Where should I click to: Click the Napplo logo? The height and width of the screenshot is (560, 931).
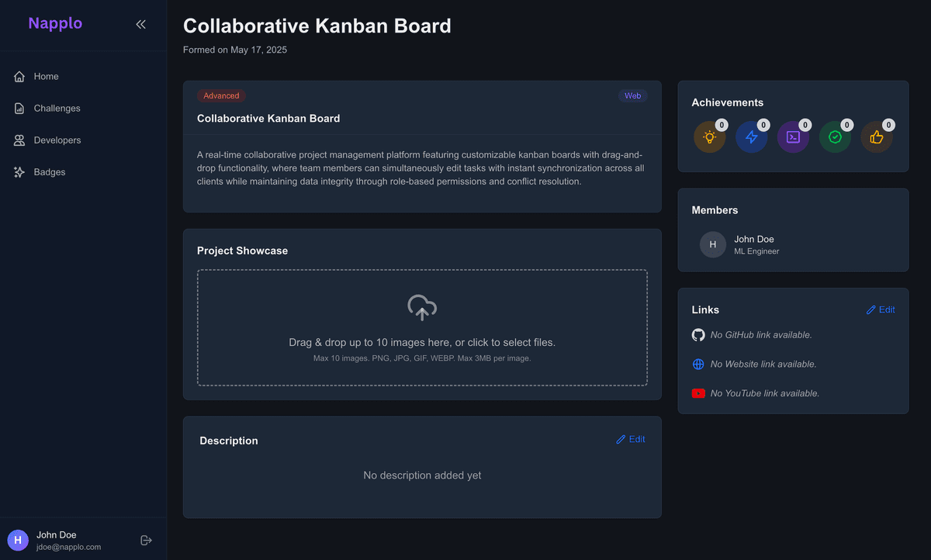55,23
